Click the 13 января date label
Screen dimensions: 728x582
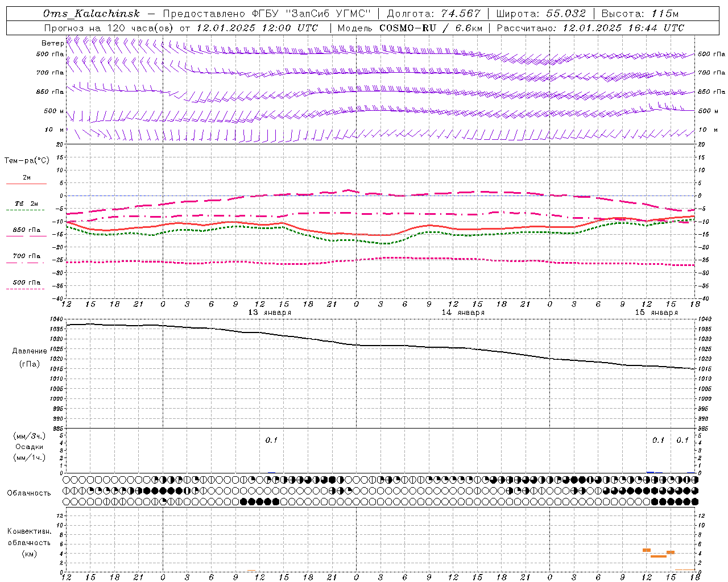[x=270, y=313]
